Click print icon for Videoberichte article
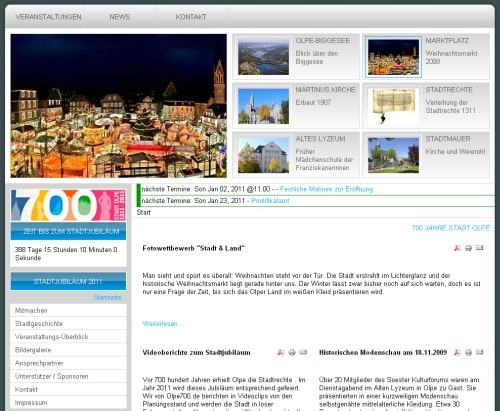The image size is (500, 411). click(x=292, y=352)
